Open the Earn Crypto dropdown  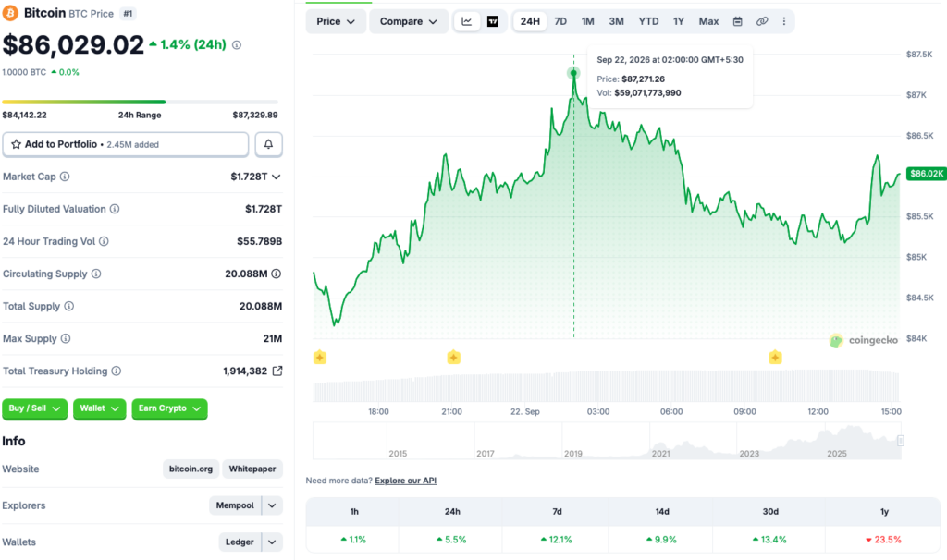(169, 408)
